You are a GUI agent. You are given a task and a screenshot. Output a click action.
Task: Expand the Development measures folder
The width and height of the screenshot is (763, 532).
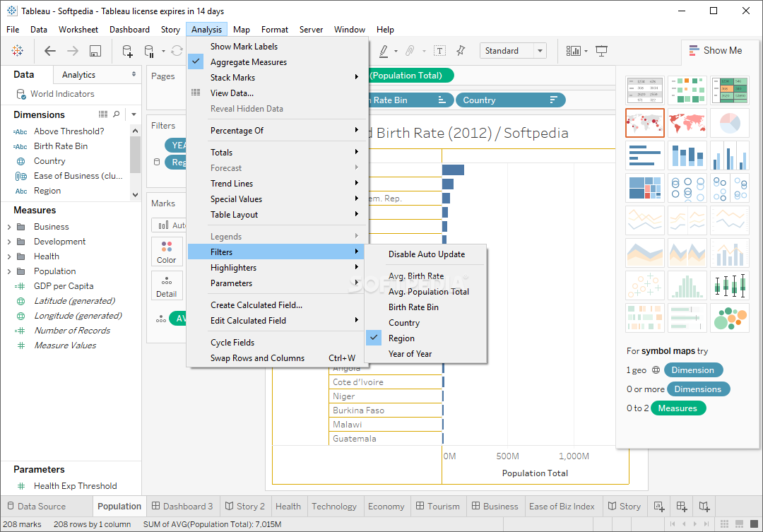click(x=9, y=242)
